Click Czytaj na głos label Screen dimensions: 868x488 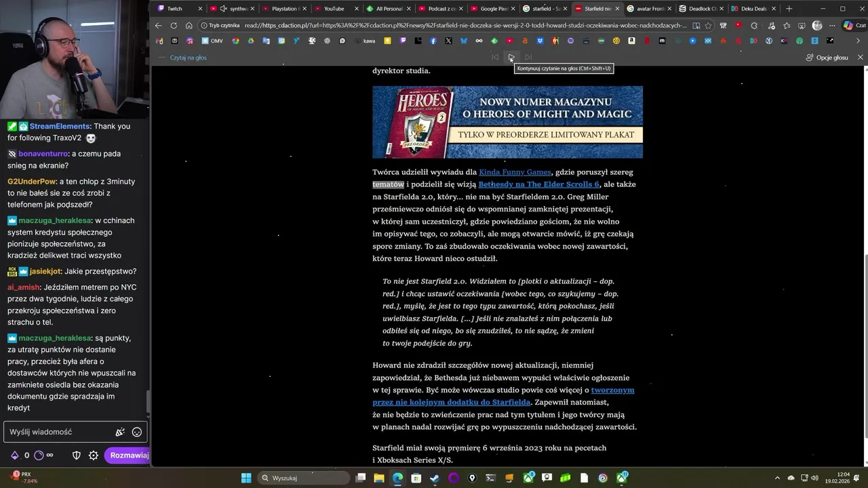[189, 58]
